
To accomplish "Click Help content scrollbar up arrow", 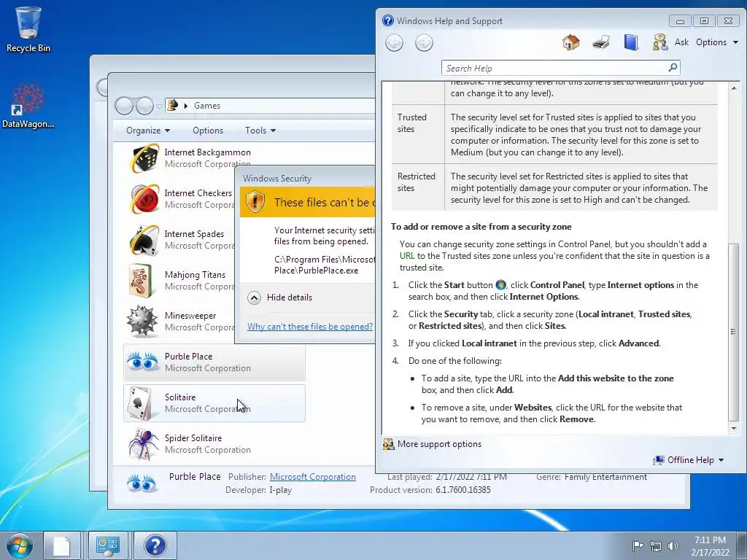I will tap(734, 88).
